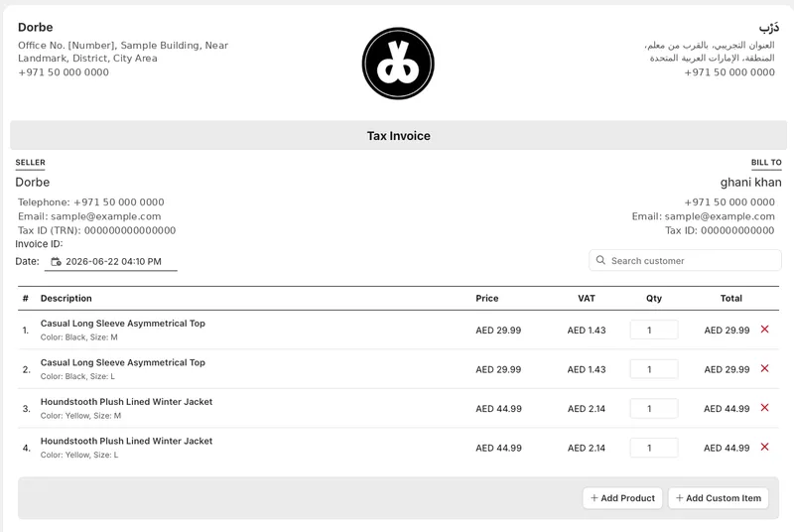
Task: Click the VAT column header
Action: 587,298
